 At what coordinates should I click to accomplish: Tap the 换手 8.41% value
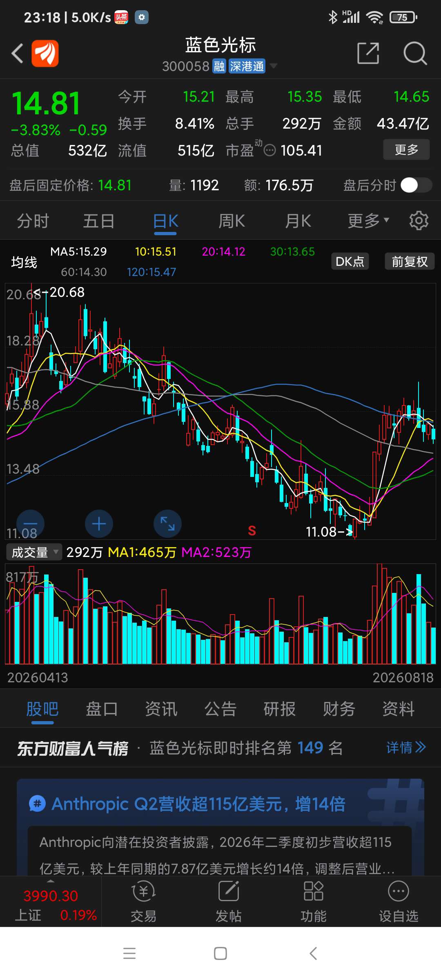(x=195, y=123)
